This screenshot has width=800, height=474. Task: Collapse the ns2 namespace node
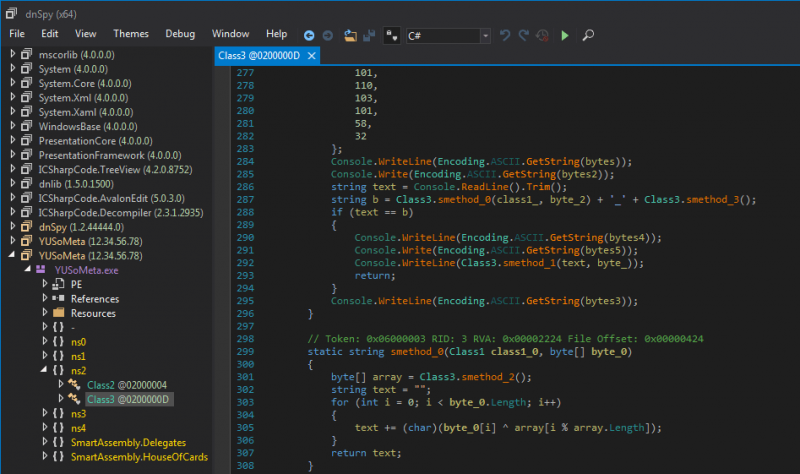pyautogui.click(x=44, y=370)
